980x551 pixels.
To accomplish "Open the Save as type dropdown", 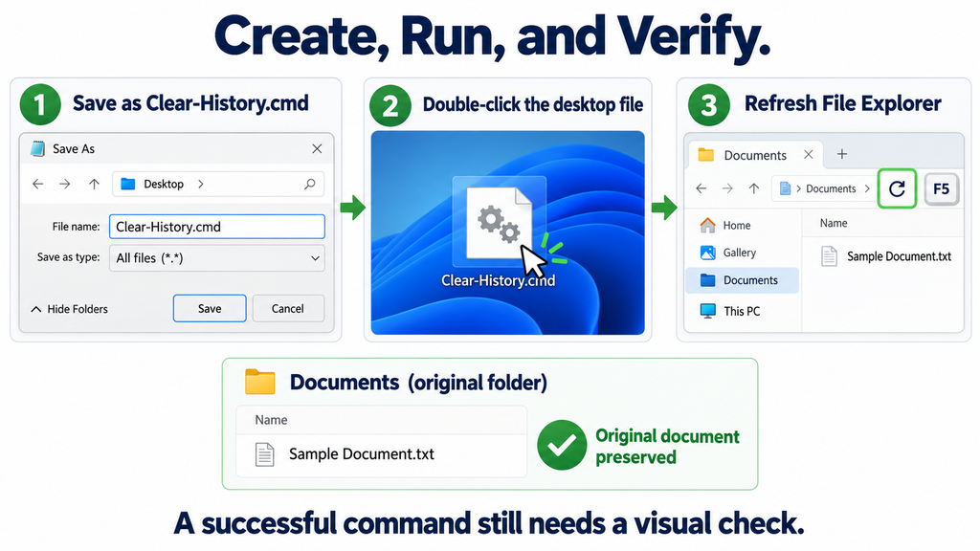I will pyautogui.click(x=217, y=258).
